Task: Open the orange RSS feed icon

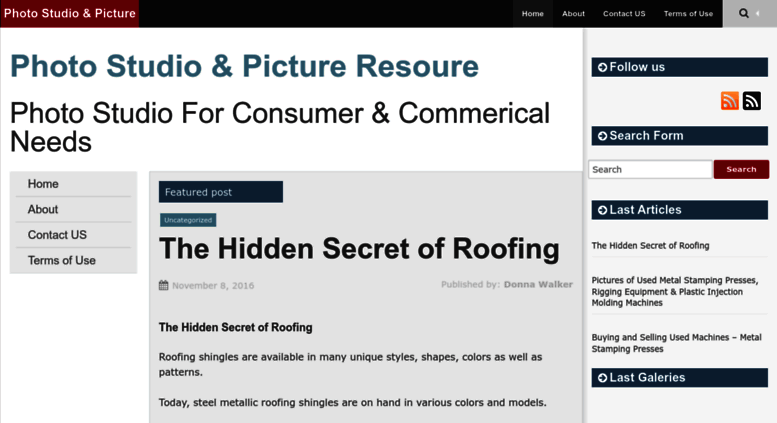Action: click(729, 101)
